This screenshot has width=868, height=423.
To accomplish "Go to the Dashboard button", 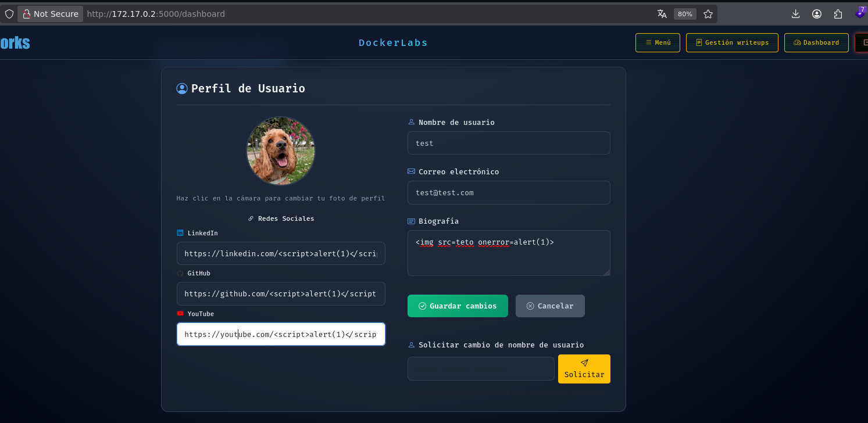I will click(x=816, y=42).
